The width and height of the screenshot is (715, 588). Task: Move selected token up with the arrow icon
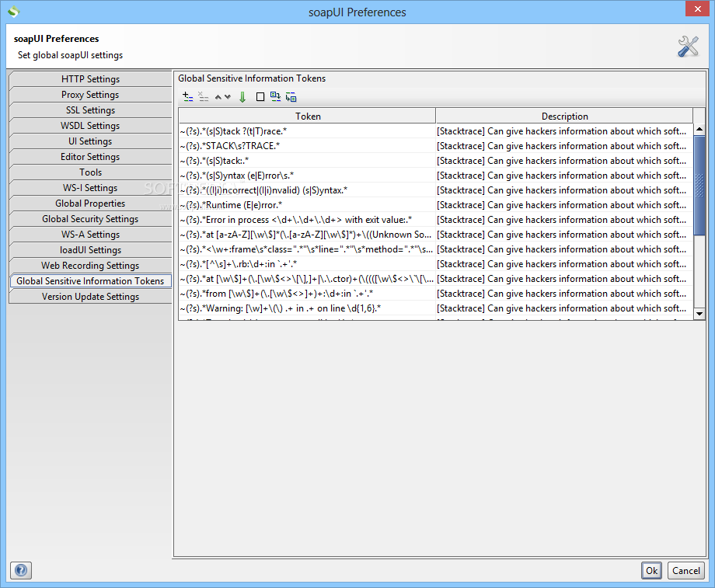pos(218,96)
